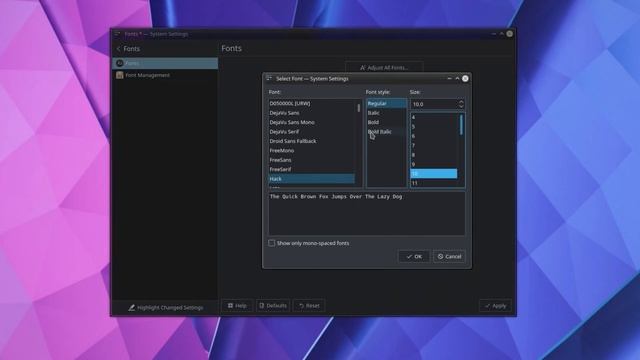
Task: Click the highlighted Hack font row
Action: coord(311,179)
